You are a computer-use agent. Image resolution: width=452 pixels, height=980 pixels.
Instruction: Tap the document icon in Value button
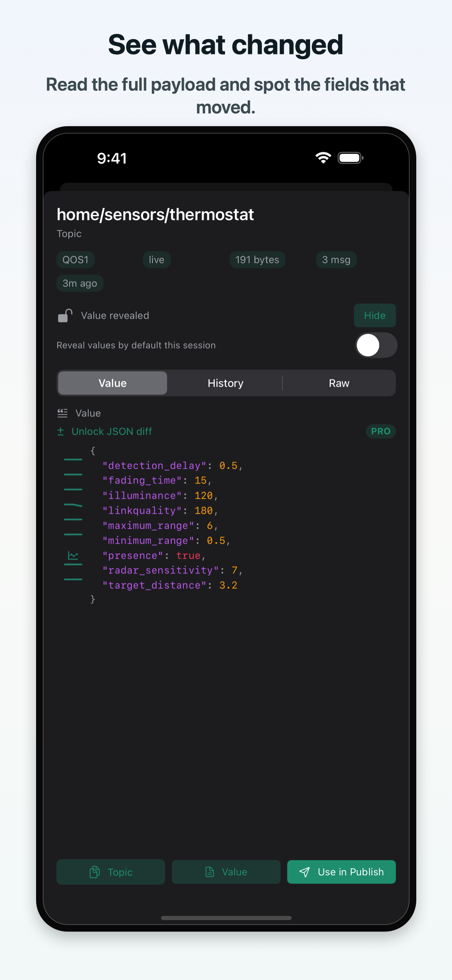point(209,872)
